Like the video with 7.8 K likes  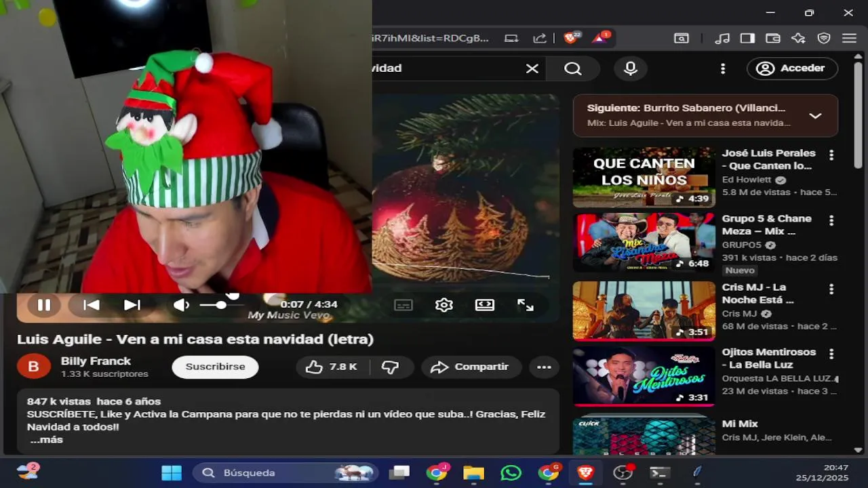332,367
